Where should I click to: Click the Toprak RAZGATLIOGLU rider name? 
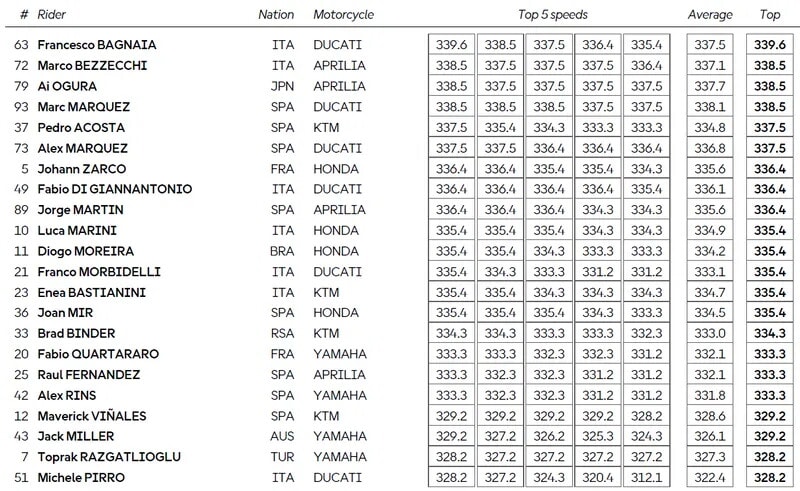[x=110, y=457]
